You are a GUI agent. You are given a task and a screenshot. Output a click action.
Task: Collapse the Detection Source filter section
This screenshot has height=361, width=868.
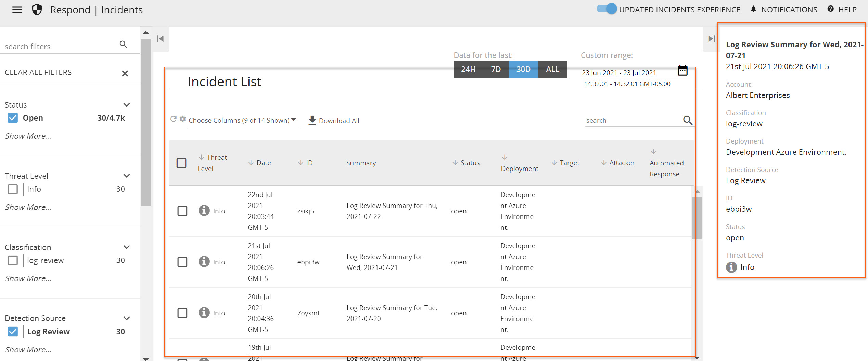(127, 318)
